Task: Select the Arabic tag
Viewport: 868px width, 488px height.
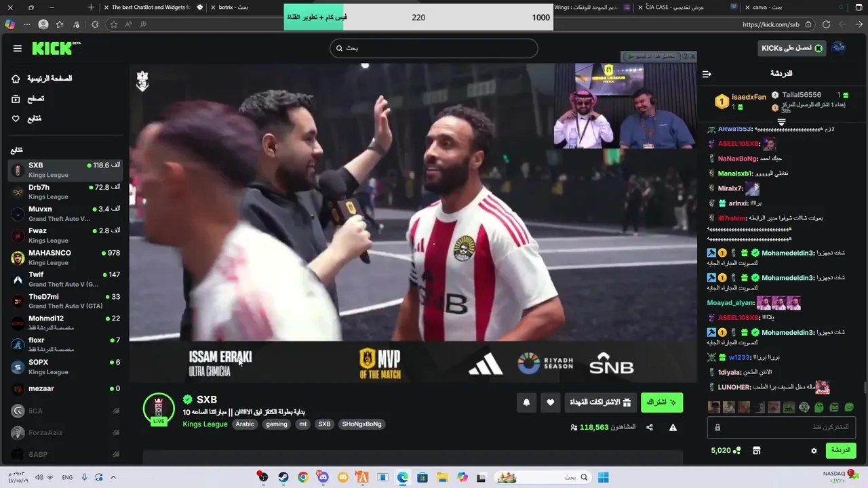Action: (x=245, y=424)
